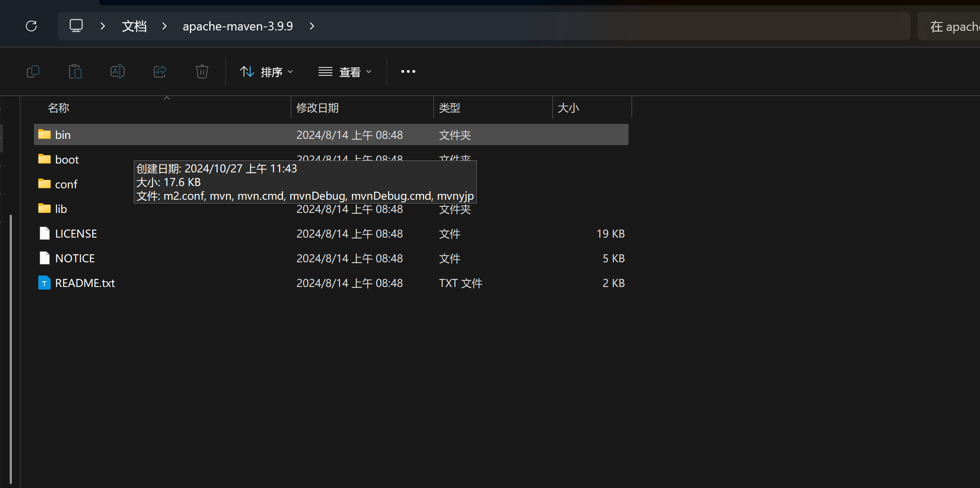Expand chevron after 文档 breadcrumb
This screenshot has height=488, width=980.
[164, 26]
